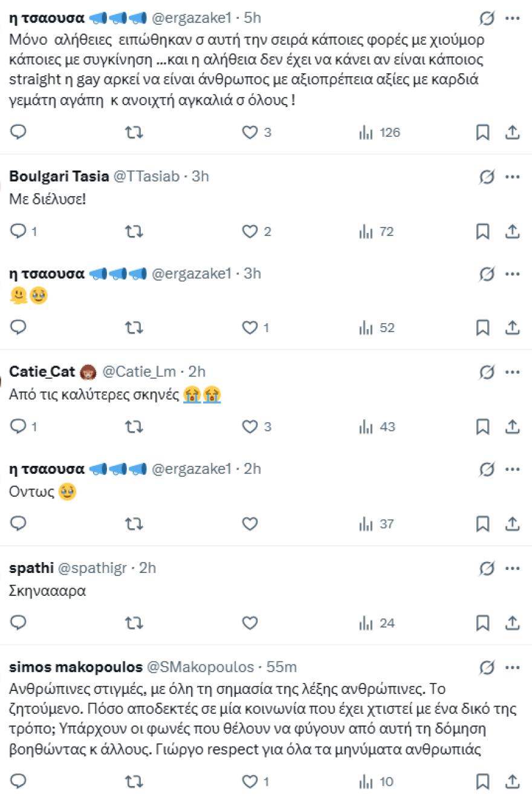The image size is (532, 795).
Task: Repost the spathi 'Σκηνααρα' tweet
Action: tap(134, 623)
